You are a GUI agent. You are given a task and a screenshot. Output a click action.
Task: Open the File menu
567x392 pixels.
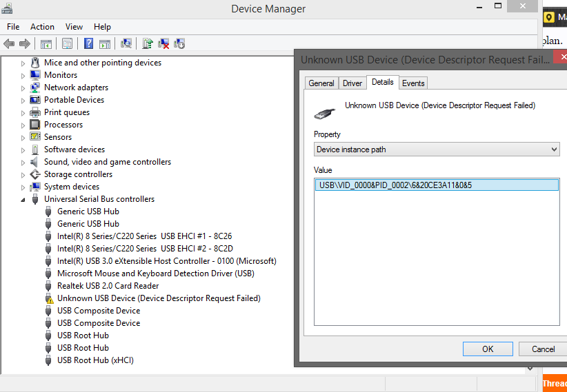pos(13,27)
